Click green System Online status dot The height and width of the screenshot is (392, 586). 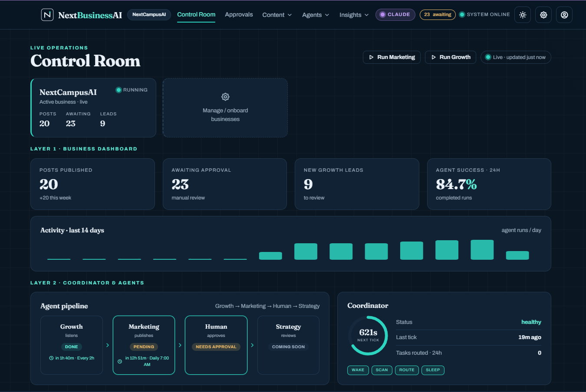coord(462,14)
